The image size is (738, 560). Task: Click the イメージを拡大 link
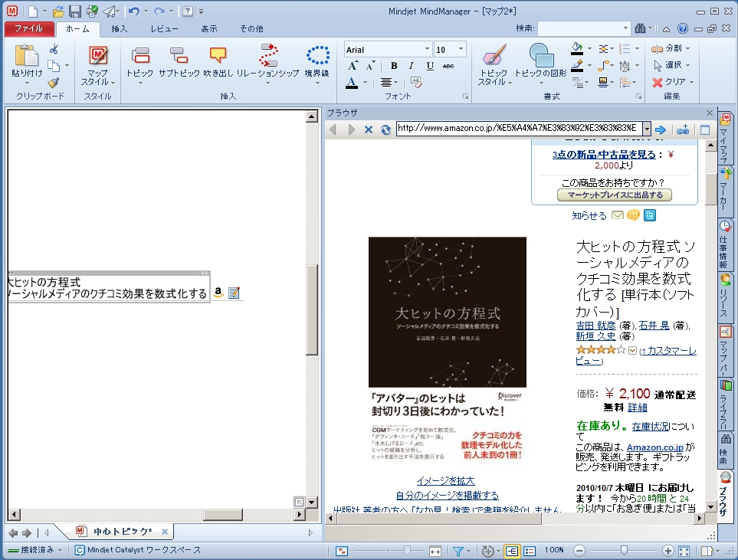(445, 481)
